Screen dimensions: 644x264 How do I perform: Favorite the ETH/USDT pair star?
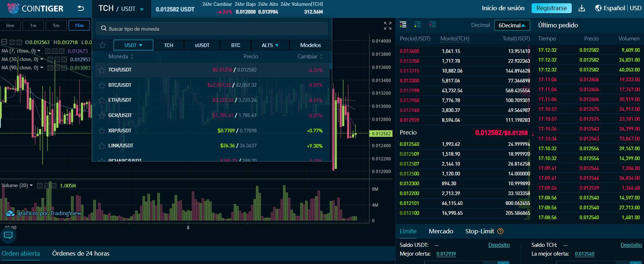[x=102, y=100]
